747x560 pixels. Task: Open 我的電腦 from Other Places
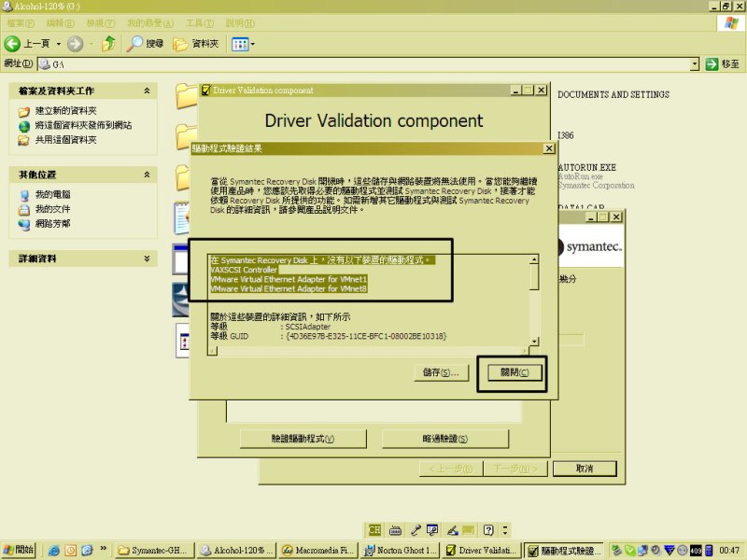pos(52,194)
